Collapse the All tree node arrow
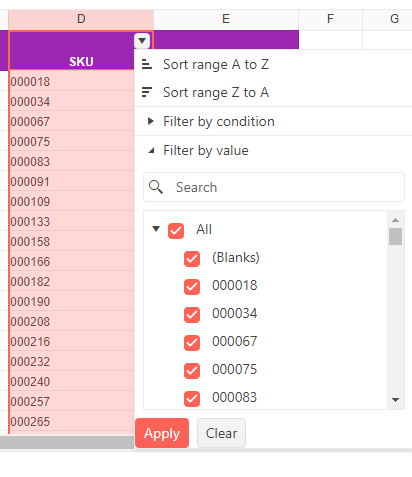This screenshot has height=477, width=412. pyautogui.click(x=156, y=229)
